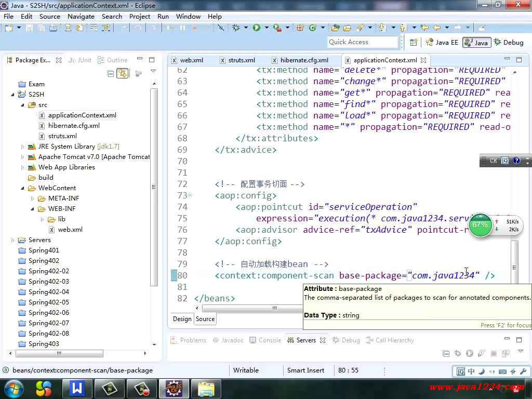Switch to the Design tab of editor

point(182,319)
